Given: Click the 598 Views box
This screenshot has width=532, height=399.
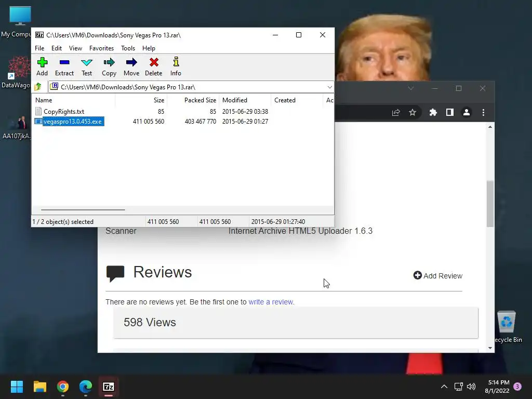Looking at the screenshot, I should [x=296, y=322].
